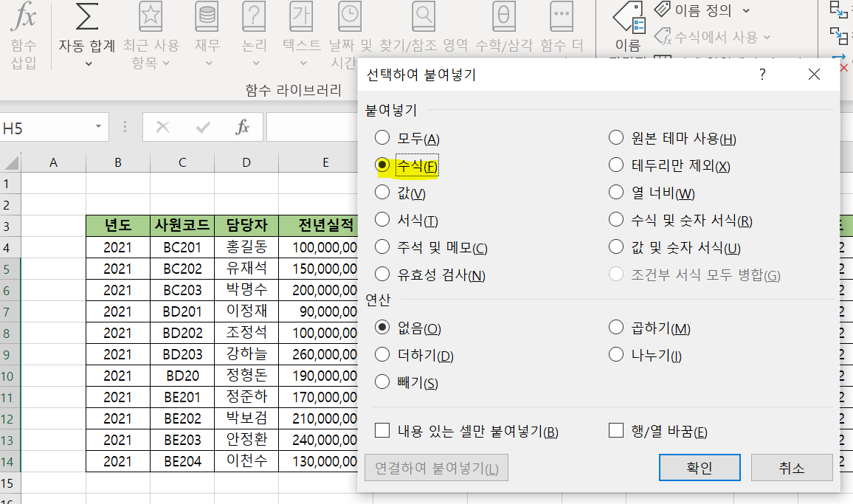The width and height of the screenshot is (853, 504).
Task: Select the 테두리만 제외(X) paste option
Action: tap(670, 165)
